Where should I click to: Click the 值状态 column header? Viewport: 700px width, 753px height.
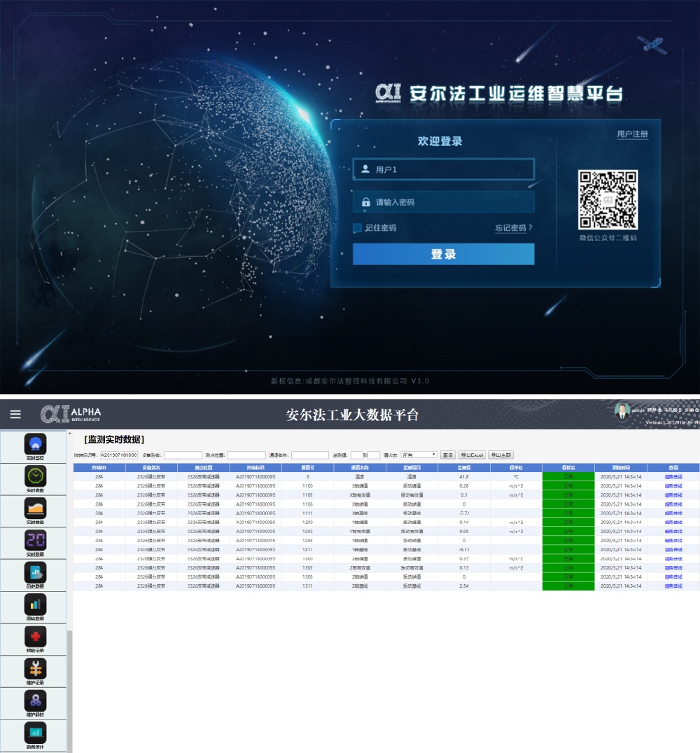[568, 467]
